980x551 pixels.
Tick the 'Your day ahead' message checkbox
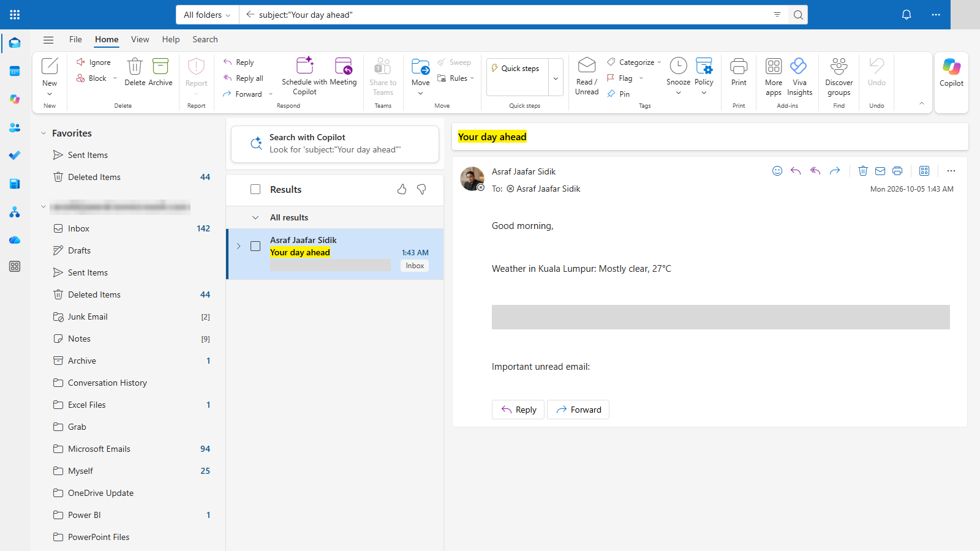click(255, 246)
